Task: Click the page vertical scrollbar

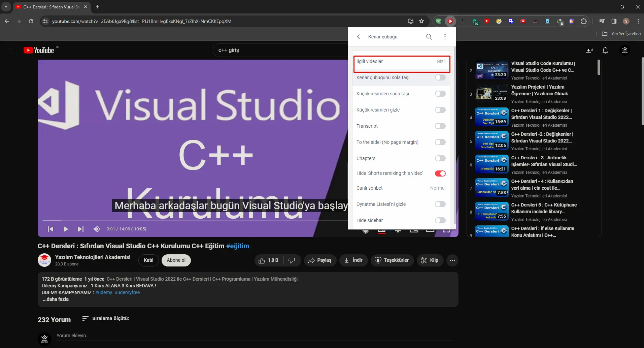Action: (643, 91)
